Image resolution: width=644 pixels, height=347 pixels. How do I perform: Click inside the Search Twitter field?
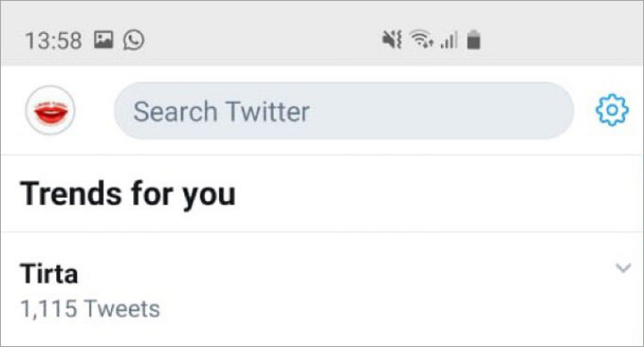tap(343, 111)
